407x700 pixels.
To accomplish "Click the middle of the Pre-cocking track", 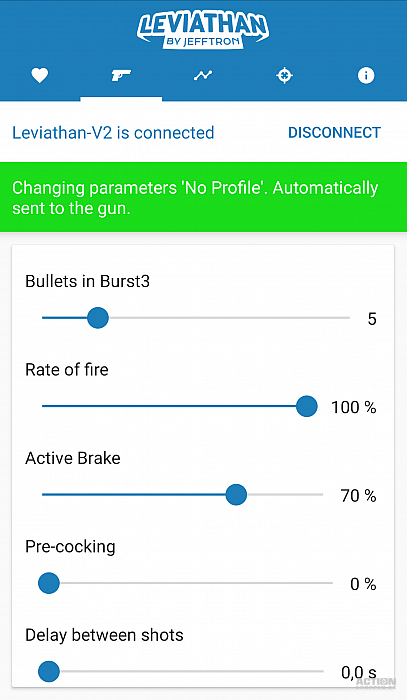I will click(x=187, y=583).
